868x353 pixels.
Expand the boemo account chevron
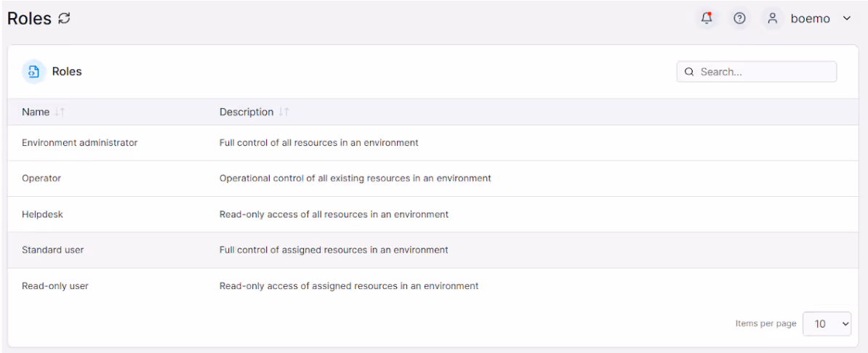(x=846, y=18)
